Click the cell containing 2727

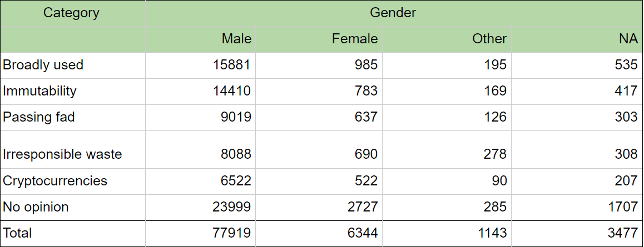coord(319,208)
